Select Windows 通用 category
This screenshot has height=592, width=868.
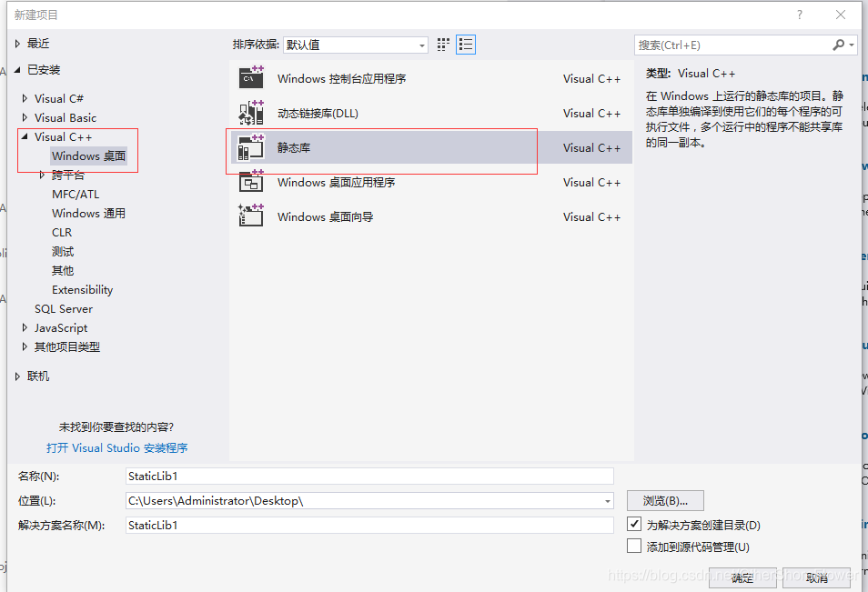pos(88,214)
